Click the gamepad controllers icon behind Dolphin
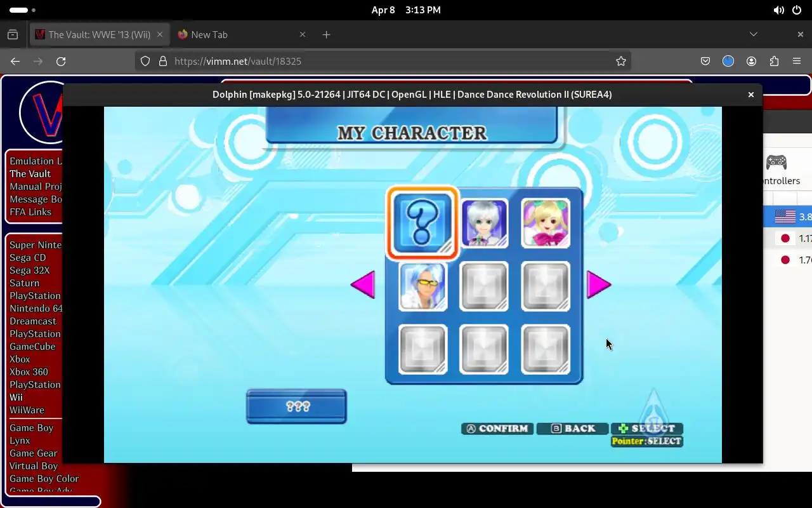Viewport: 812px width, 508px height. pos(776,163)
